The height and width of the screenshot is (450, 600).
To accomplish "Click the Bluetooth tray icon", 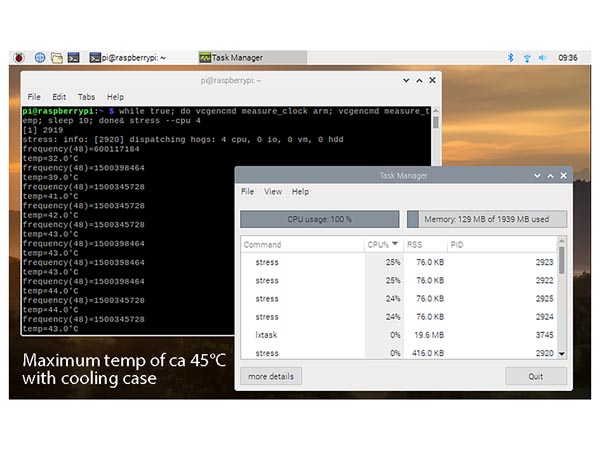I will click(509, 58).
